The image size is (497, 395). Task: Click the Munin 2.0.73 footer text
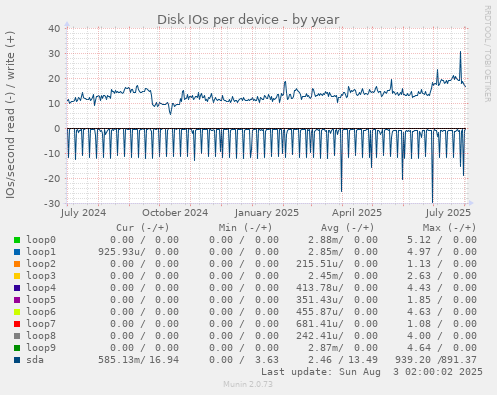coord(248,384)
